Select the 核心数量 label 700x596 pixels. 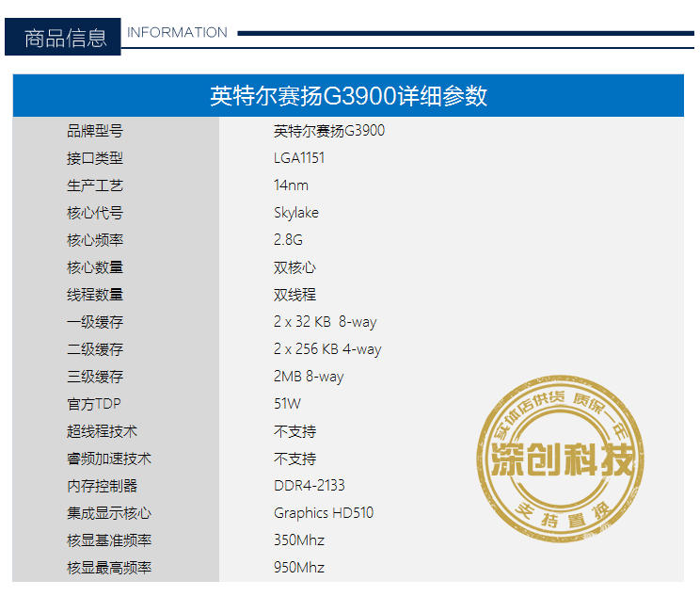point(95,267)
